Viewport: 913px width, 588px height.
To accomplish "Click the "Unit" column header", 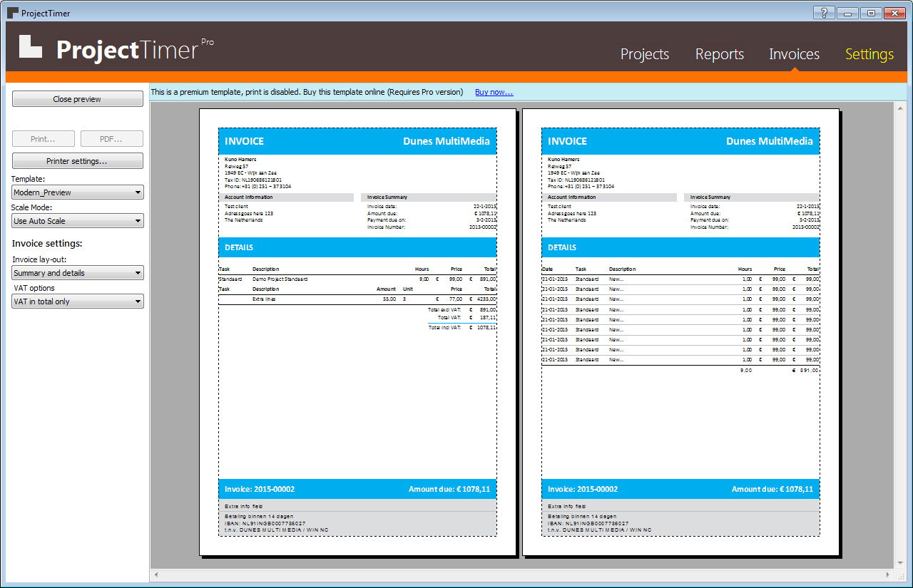I will [x=408, y=289].
